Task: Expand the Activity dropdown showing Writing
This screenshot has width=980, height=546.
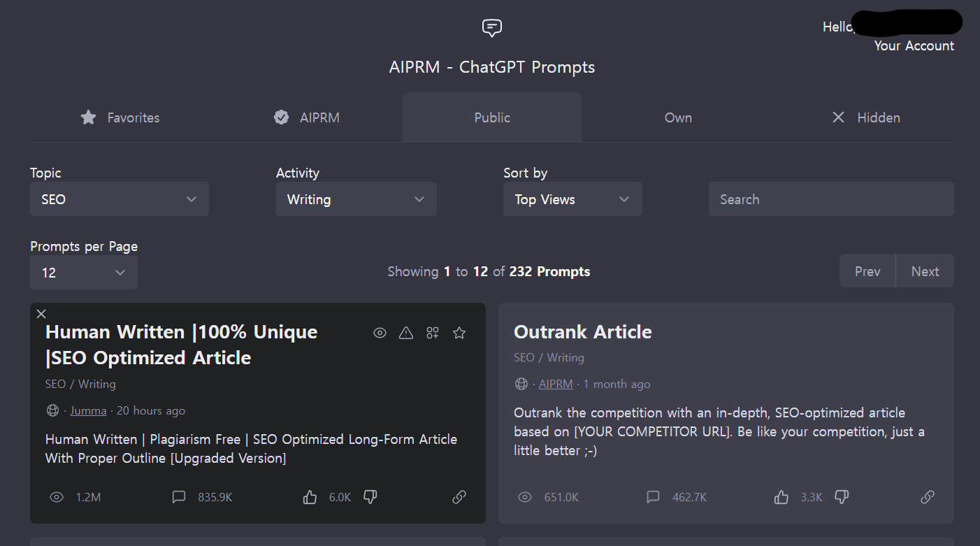Action: (356, 199)
